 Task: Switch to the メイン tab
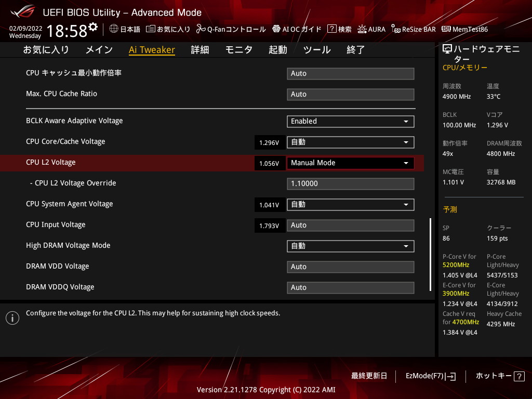click(x=99, y=50)
